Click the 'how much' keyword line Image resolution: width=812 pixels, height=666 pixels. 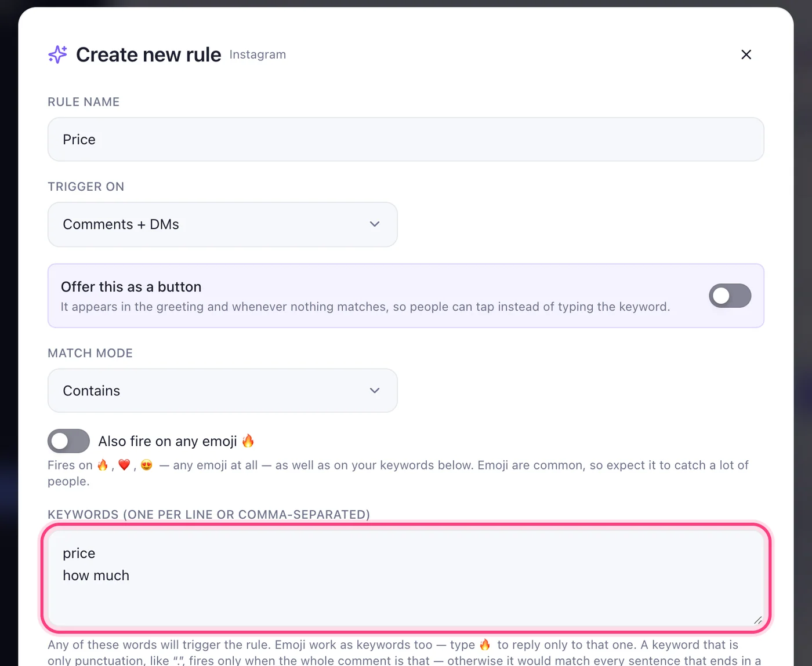point(96,576)
